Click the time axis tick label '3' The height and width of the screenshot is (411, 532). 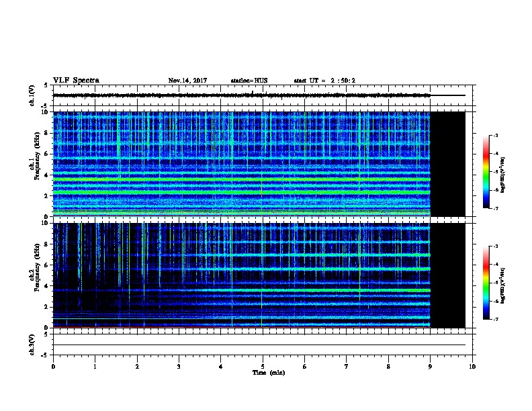coord(179,366)
